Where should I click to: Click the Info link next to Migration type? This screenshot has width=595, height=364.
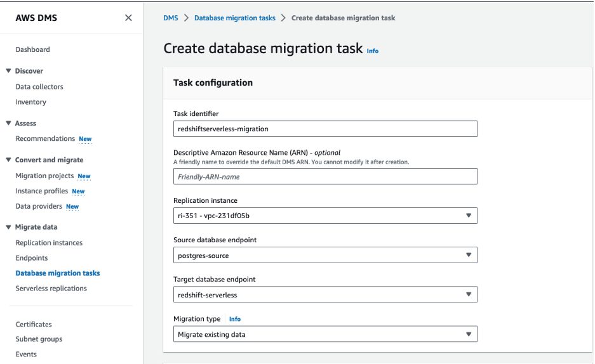click(235, 319)
